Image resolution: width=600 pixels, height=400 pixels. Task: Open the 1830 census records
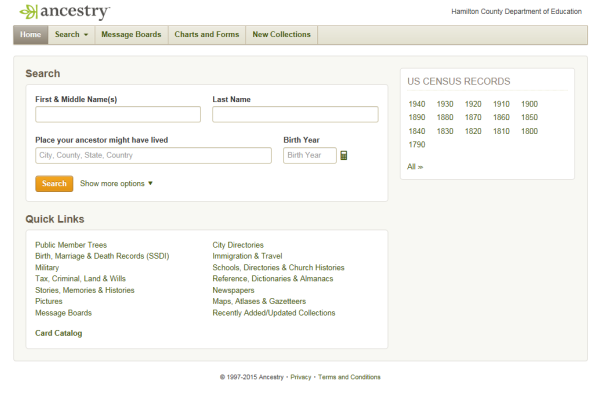click(x=445, y=131)
